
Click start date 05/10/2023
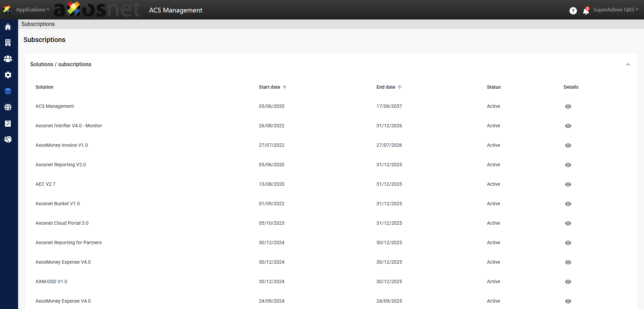pyautogui.click(x=271, y=223)
